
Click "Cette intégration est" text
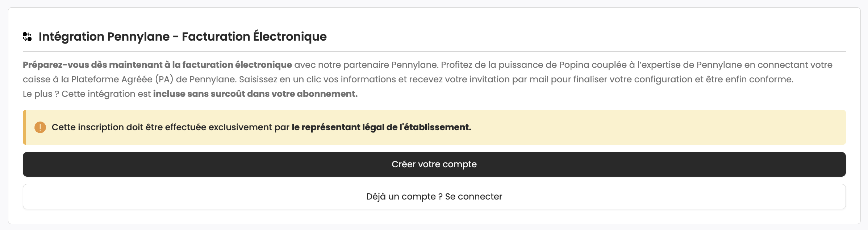point(106,94)
